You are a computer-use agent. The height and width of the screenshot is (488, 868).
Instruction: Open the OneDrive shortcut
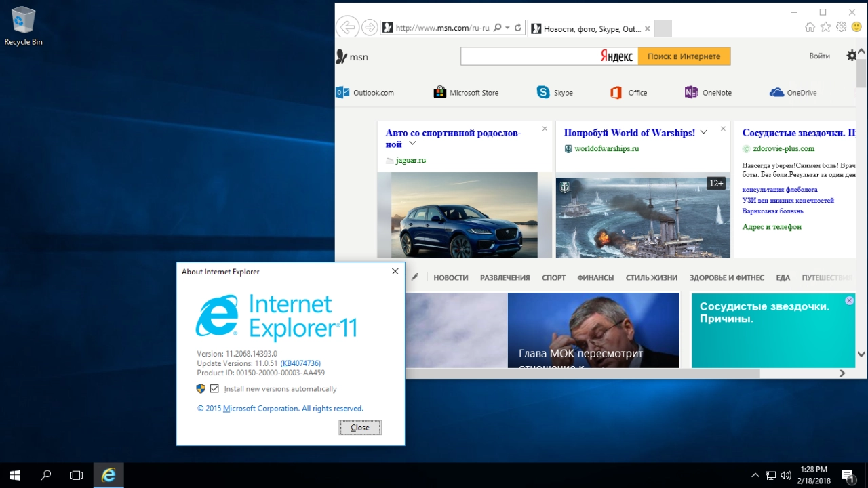pos(793,93)
